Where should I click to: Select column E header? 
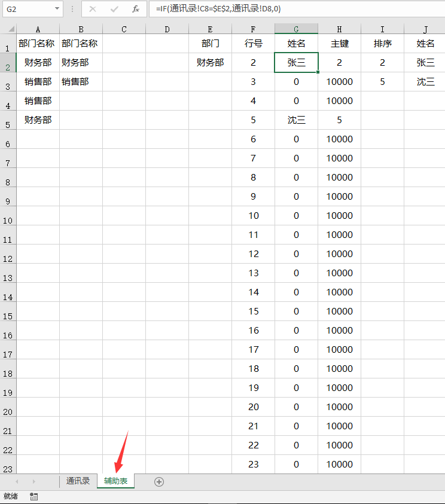[x=211, y=29]
